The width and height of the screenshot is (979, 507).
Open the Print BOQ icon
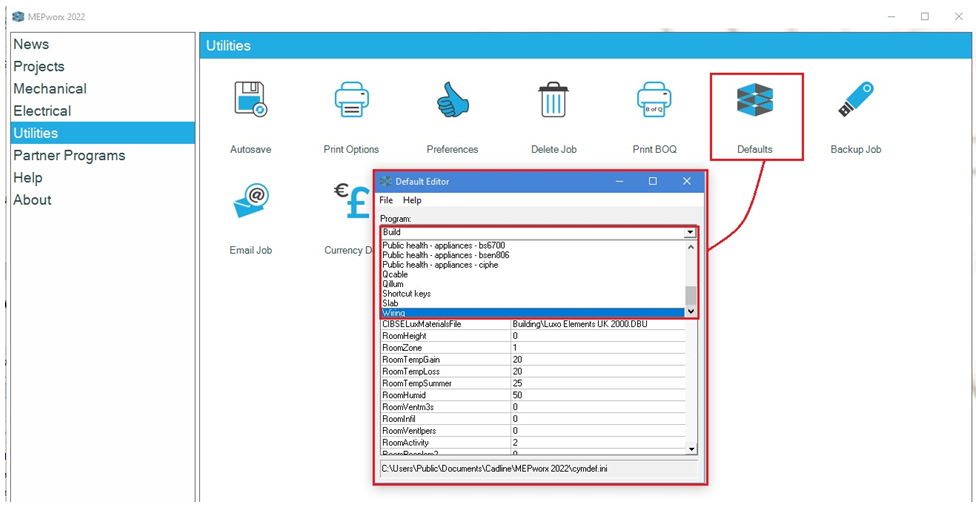point(654,100)
